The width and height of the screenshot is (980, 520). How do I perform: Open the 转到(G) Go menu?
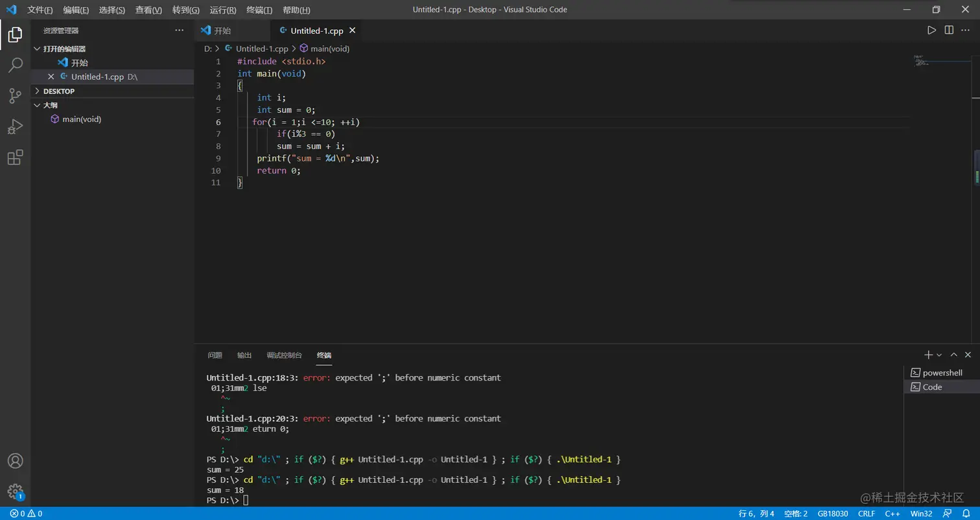click(186, 10)
